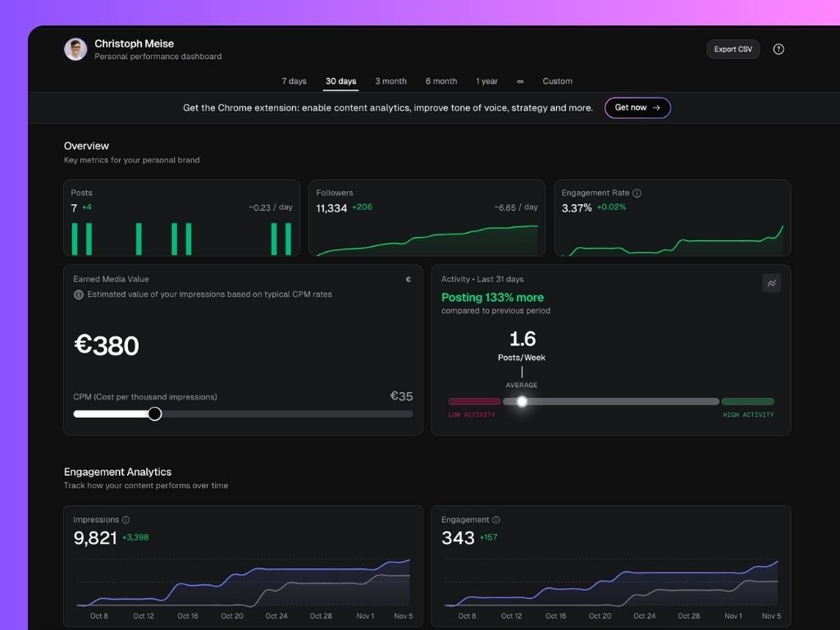Image resolution: width=840 pixels, height=630 pixels.
Task: Click Export CSV
Action: click(x=733, y=48)
